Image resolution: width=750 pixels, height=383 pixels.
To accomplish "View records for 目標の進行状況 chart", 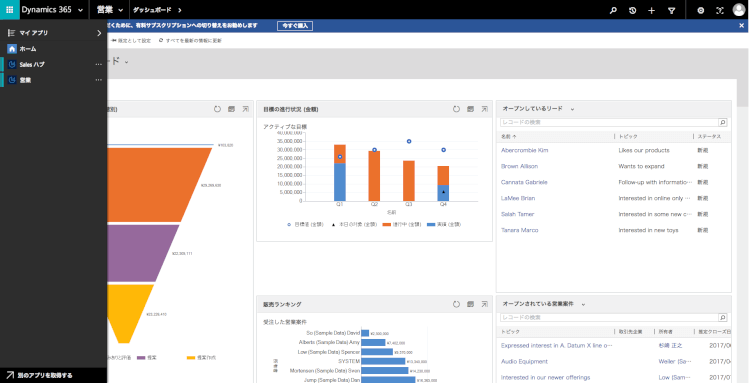I will [471, 109].
